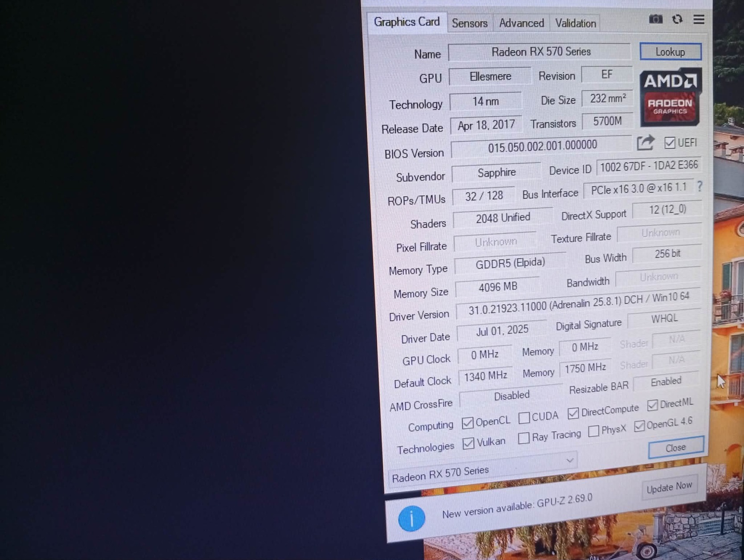Switch to the Sensors tab

pos(469,23)
